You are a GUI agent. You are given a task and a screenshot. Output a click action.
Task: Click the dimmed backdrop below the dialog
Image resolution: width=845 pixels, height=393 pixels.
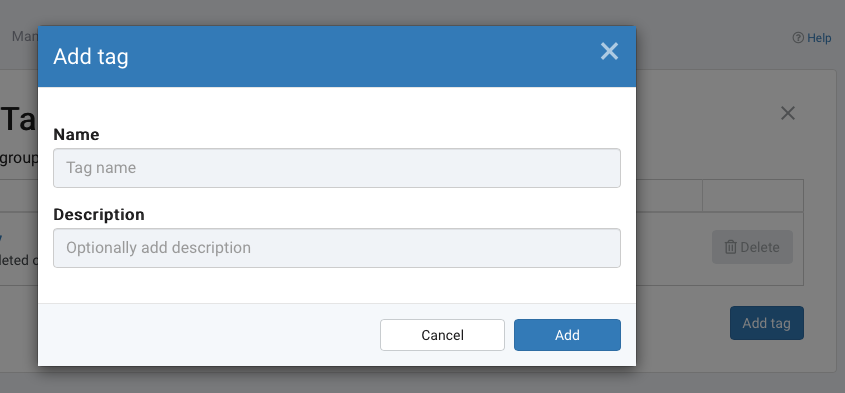pyautogui.click(x=337, y=380)
